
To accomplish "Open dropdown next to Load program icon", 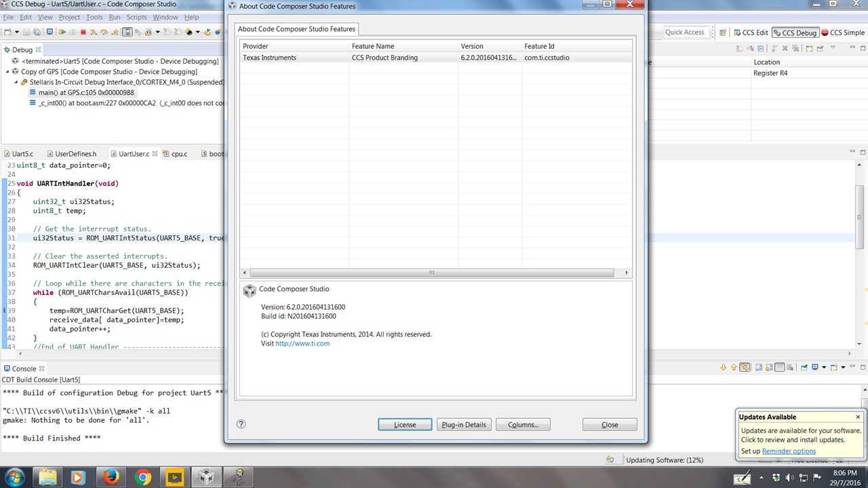I will (x=158, y=32).
